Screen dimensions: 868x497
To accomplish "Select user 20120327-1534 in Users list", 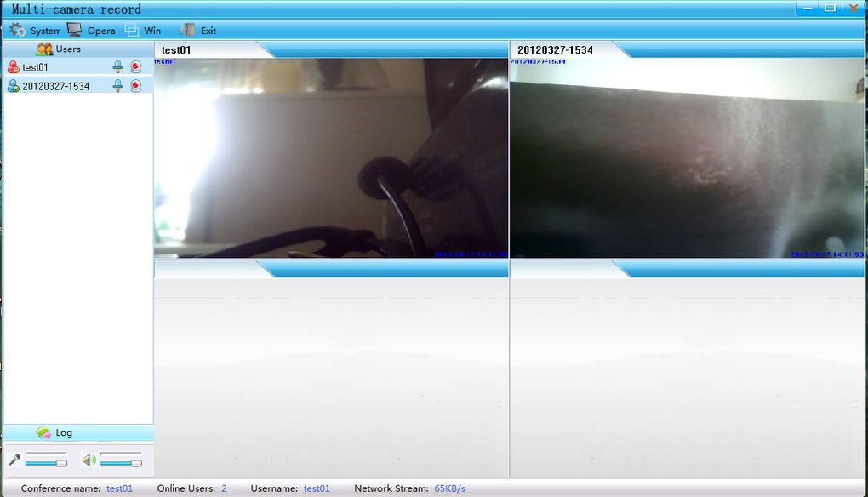I will click(x=55, y=86).
